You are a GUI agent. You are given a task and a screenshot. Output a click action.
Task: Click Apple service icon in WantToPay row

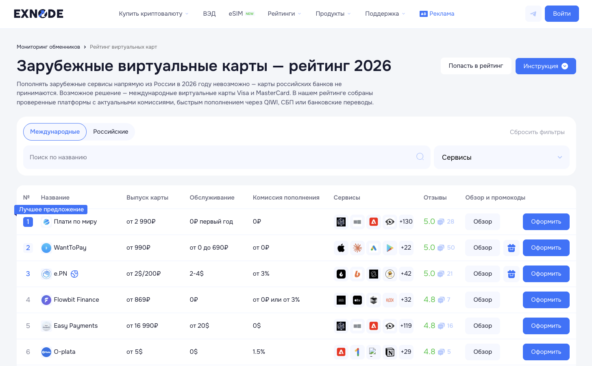click(x=341, y=248)
